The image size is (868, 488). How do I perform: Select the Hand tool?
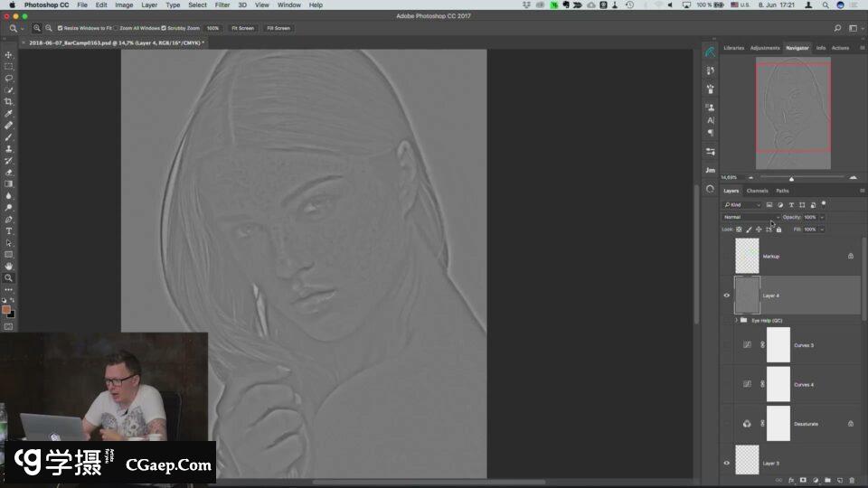(9, 267)
